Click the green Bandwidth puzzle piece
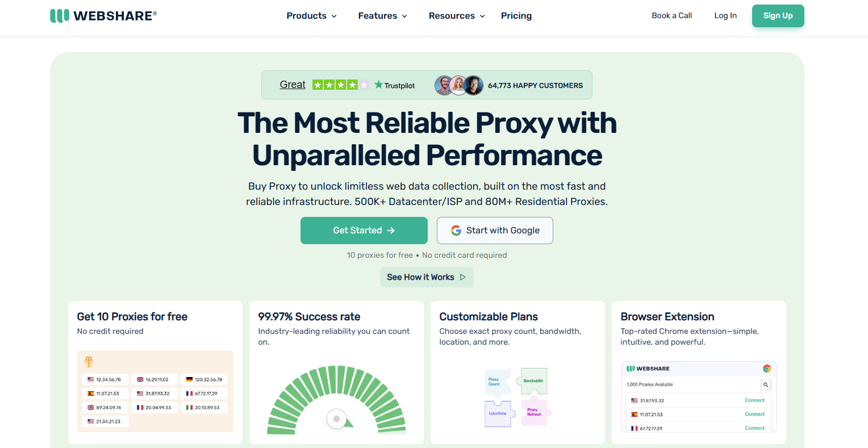The image size is (868, 448). tap(533, 380)
